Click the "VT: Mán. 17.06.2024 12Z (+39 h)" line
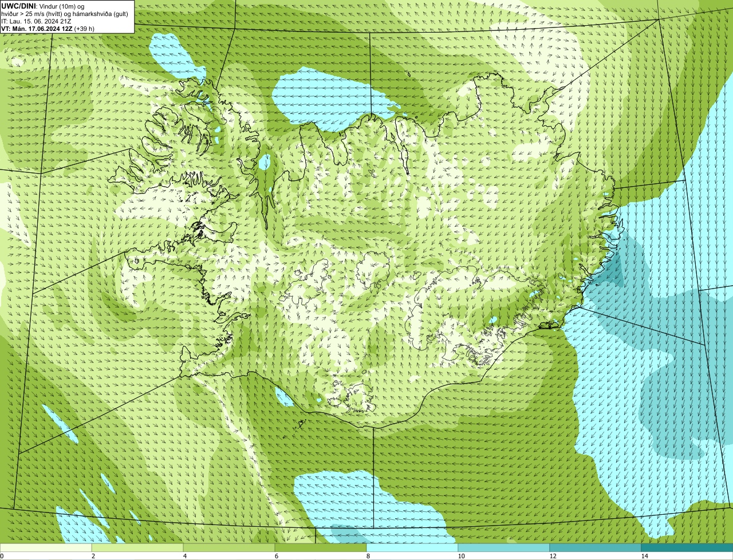The width and height of the screenshot is (733, 560). coord(48,28)
